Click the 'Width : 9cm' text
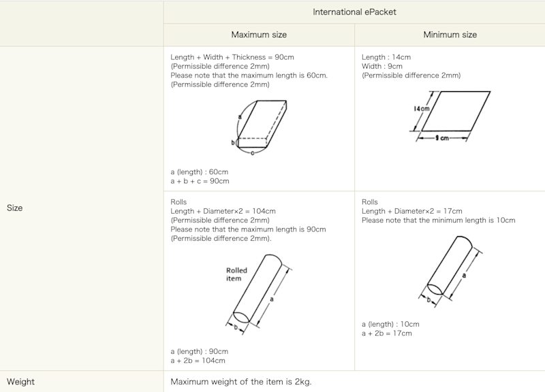Image resolution: width=545 pixels, height=392 pixels. (382, 66)
